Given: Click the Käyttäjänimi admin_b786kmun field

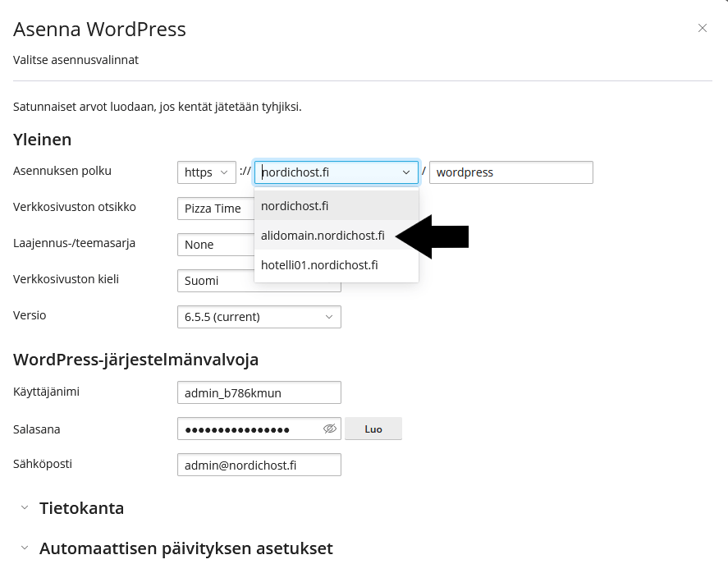Looking at the screenshot, I should (x=259, y=392).
